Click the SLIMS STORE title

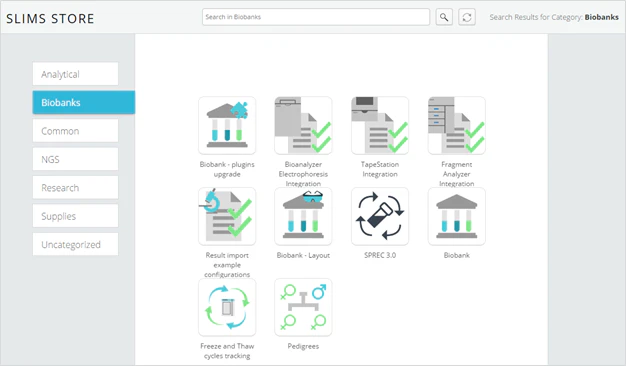pos(50,18)
